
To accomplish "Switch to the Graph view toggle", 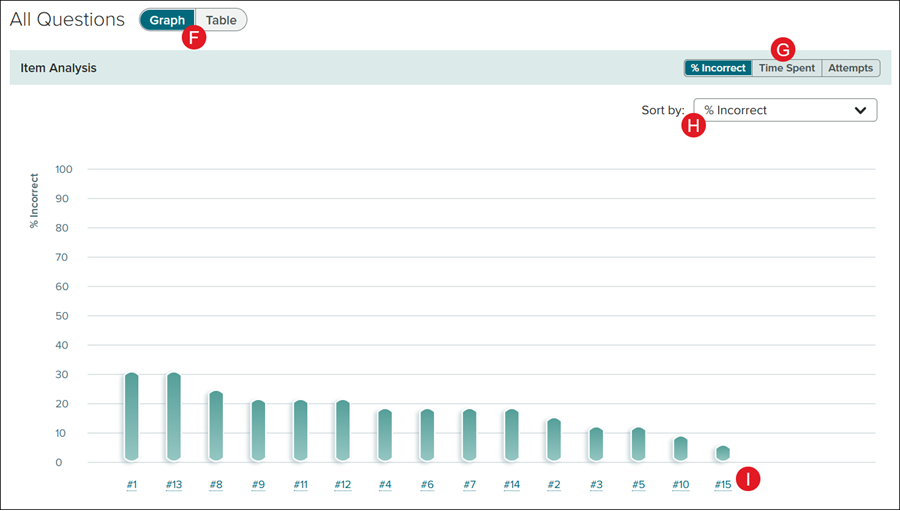I will coord(167,20).
